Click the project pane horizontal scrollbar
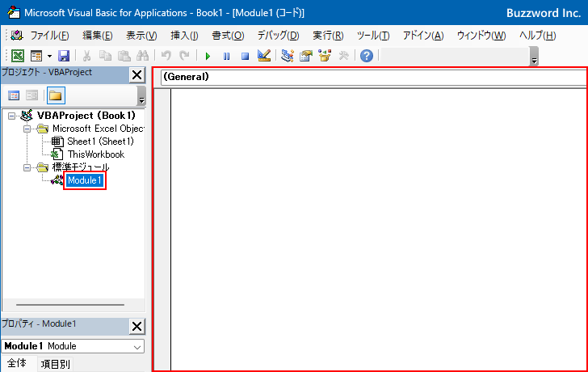 point(70,305)
